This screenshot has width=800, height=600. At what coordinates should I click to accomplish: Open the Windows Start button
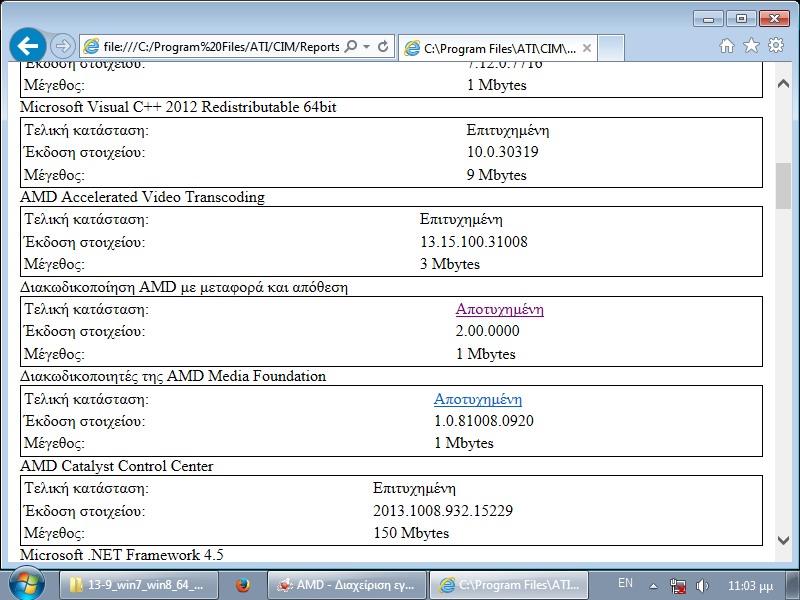(x=27, y=583)
